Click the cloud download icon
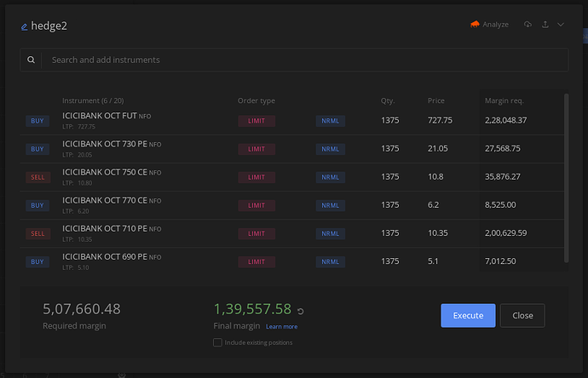The height and width of the screenshot is (378, 588). click(527, 25)
